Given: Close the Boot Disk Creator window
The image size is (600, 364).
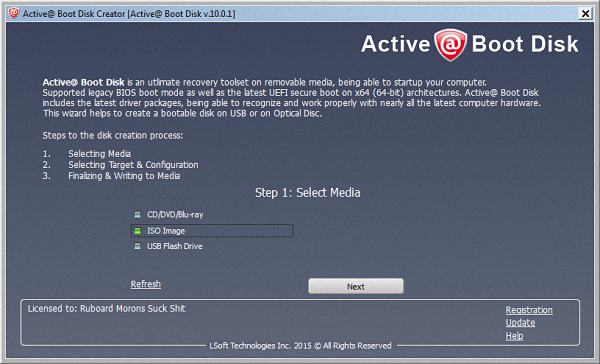Looking at the screenshot, I should click(585, 14).
